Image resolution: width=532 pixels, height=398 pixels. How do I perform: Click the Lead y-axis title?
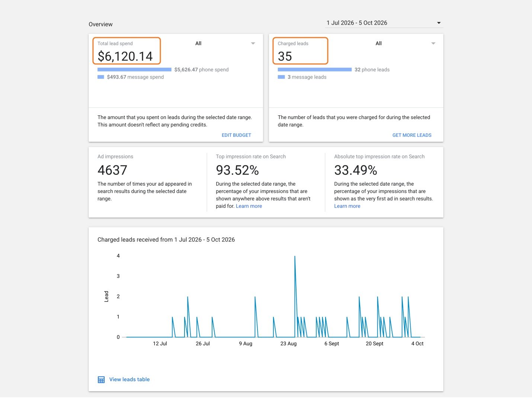[106, 296]
